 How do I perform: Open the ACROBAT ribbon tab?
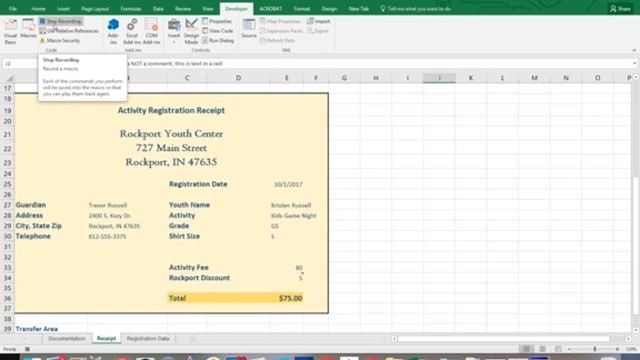coord(271,9)
